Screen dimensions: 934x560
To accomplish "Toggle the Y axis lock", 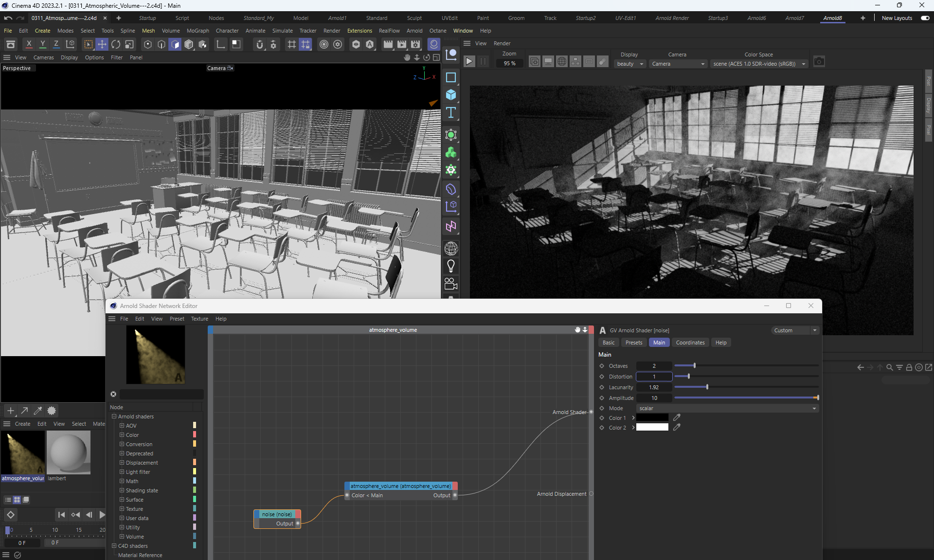I will coord(43,44).
